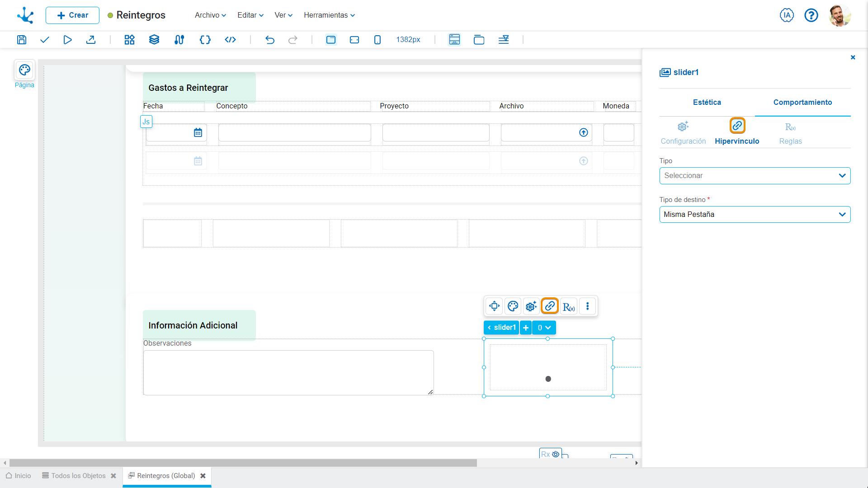Viewport: 868px width, 488px height.
Task: Click the play preview icon
Action: 67,40
